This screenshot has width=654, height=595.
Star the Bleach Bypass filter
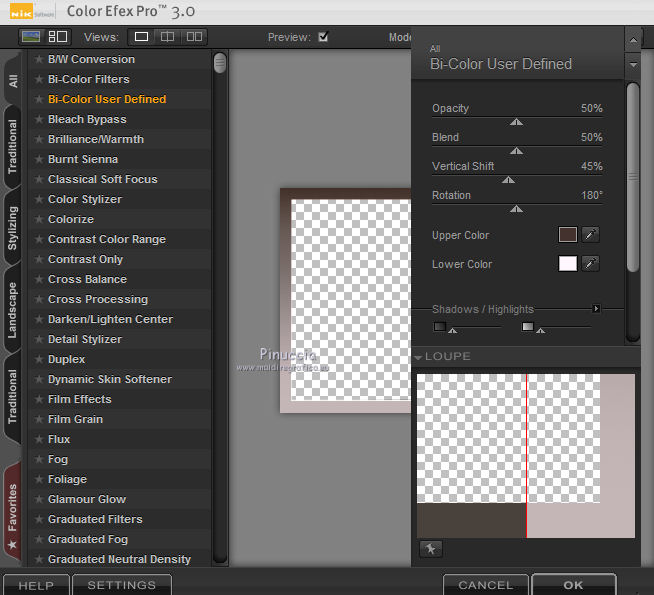(39, 119)
